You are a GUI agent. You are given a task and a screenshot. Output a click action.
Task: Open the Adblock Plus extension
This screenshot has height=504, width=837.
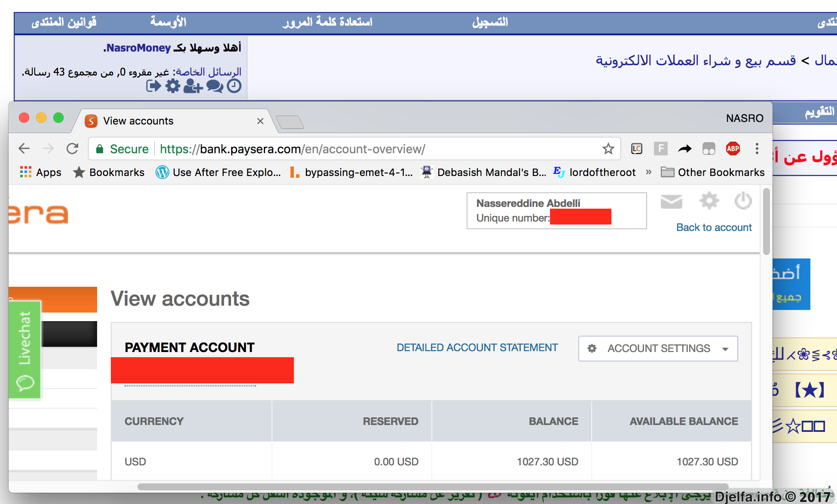tap(733, 149)
